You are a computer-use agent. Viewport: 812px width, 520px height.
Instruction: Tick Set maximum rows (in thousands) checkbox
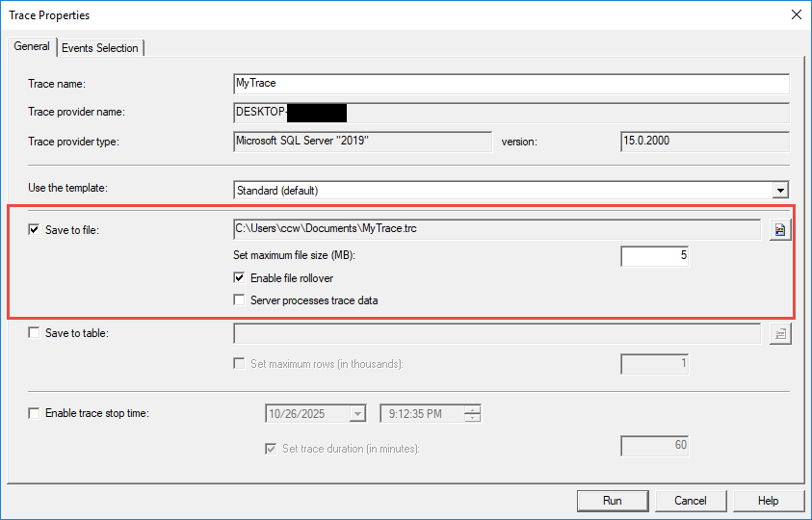[239, 364]
